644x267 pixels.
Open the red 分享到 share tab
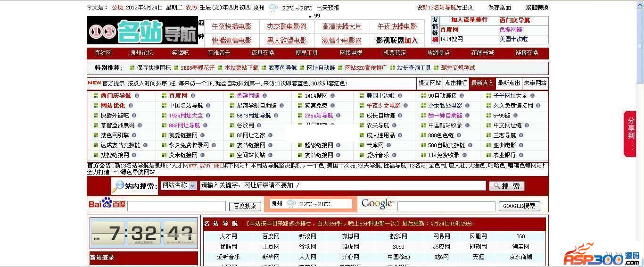630,134
